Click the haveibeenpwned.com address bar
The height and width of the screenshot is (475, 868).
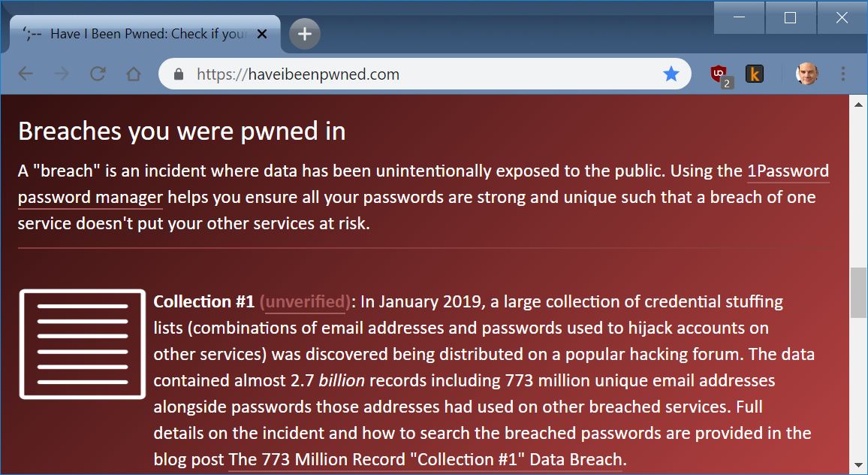[420, 74]
